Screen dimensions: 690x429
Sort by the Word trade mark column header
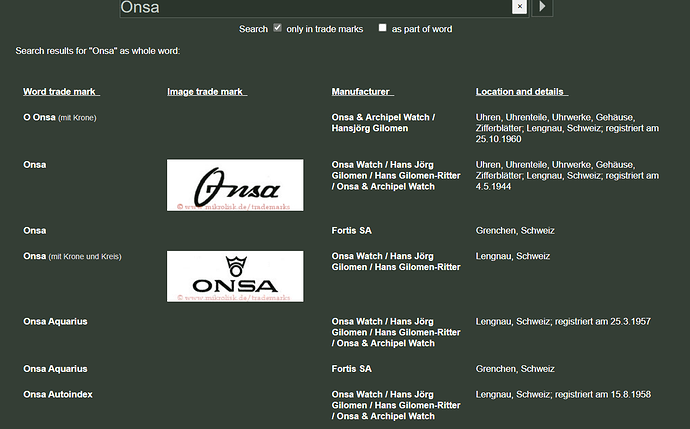tap(61, 92)
